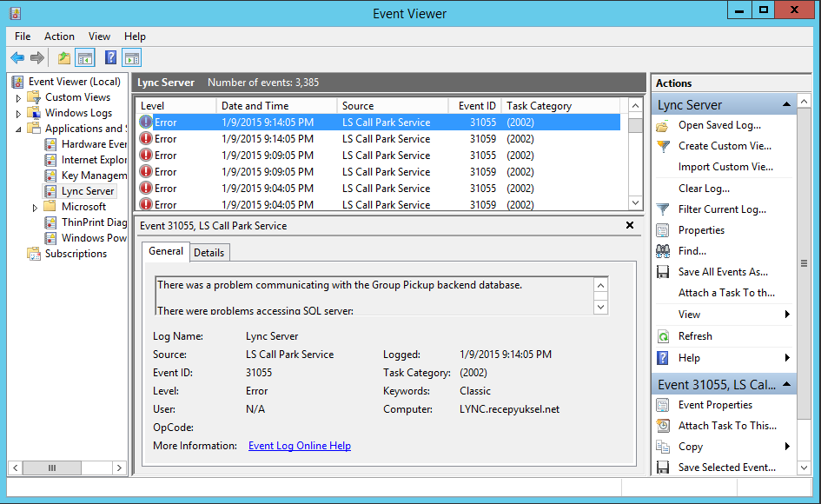This screenshot has height=504, width=821.
Task: Expand the Microsoft folder node
Action: tap(35, 208)
